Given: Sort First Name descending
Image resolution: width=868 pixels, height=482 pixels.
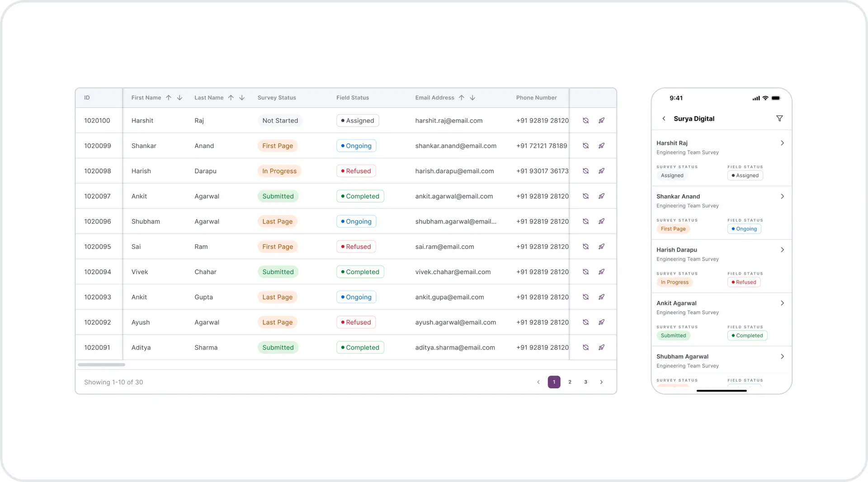Looking at the screenshot, I should pyautogui.click(x=179, y=98).
